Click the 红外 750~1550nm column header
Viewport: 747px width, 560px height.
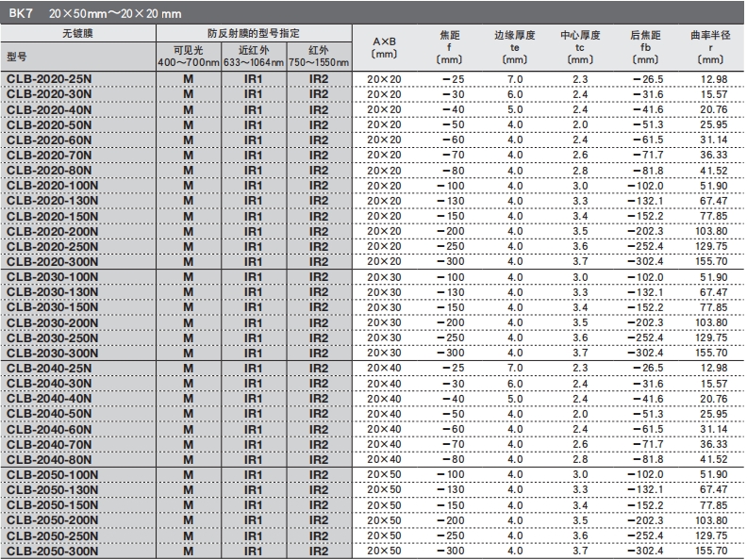click(x=319, y=56)
